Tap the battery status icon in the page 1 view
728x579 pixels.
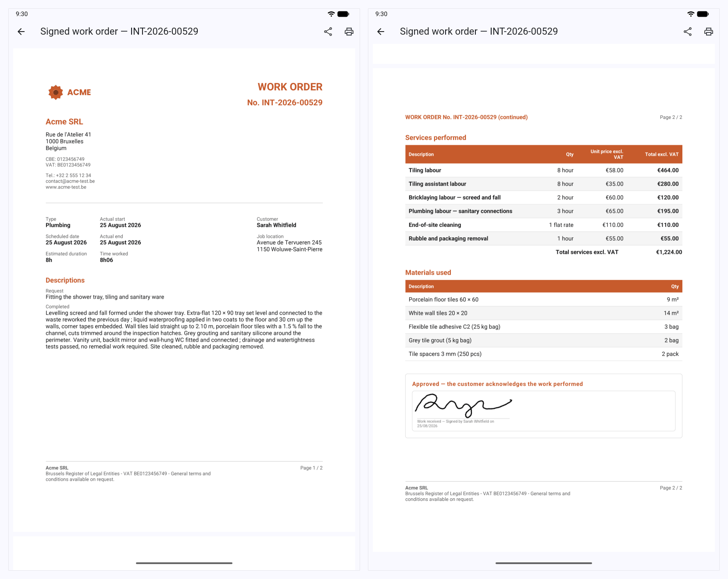click(343, 14)
